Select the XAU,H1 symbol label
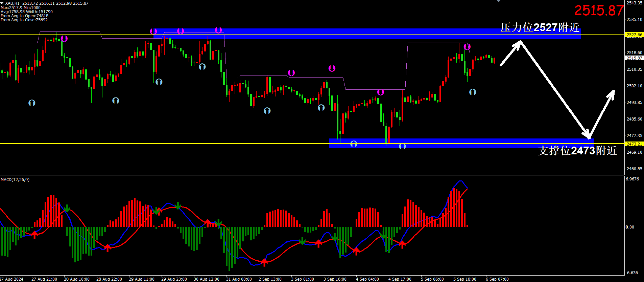644x282 pixels. (x=13, y=3)
